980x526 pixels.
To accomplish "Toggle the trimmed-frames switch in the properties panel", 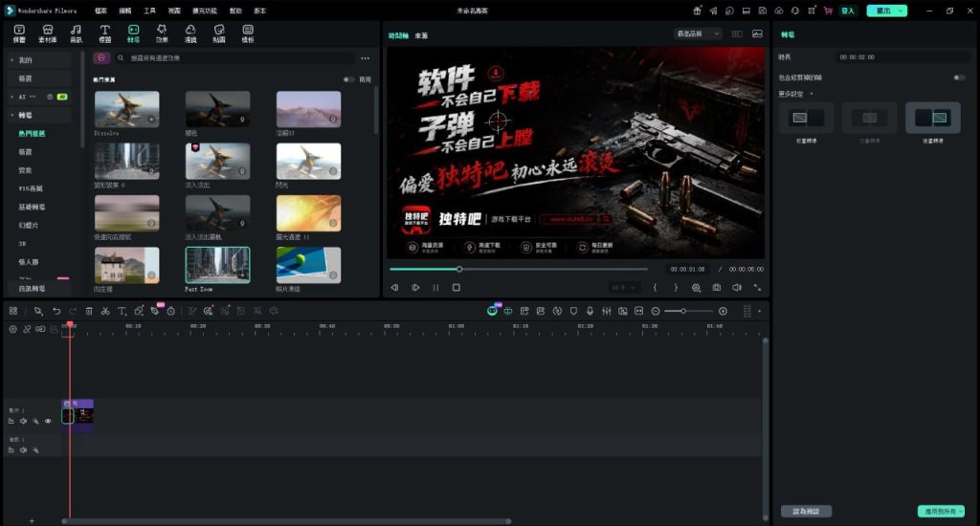I will 959,77.
